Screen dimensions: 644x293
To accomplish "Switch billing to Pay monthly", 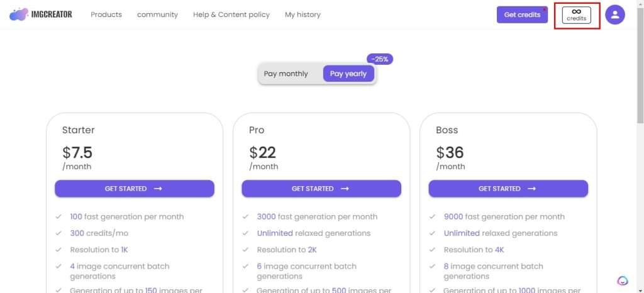I will [x=286, y=74].
